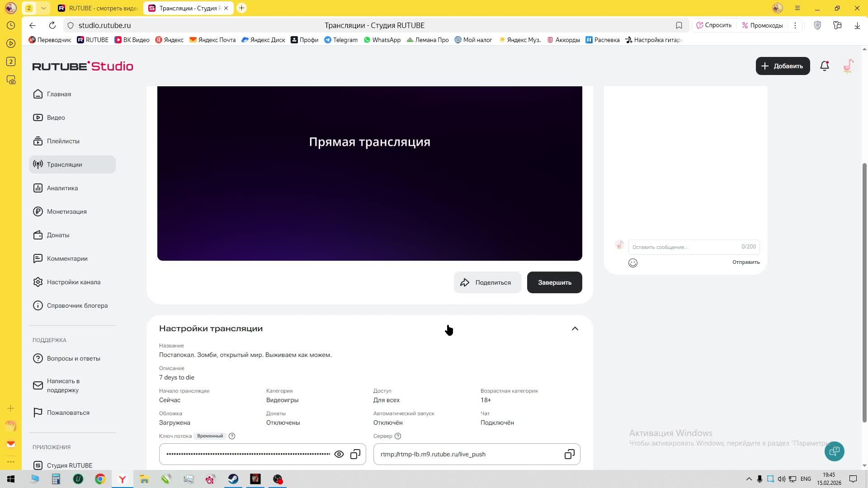Collapse the Настройки трансляции section
This screenshot has height=488, width=868.
[575, 328]
